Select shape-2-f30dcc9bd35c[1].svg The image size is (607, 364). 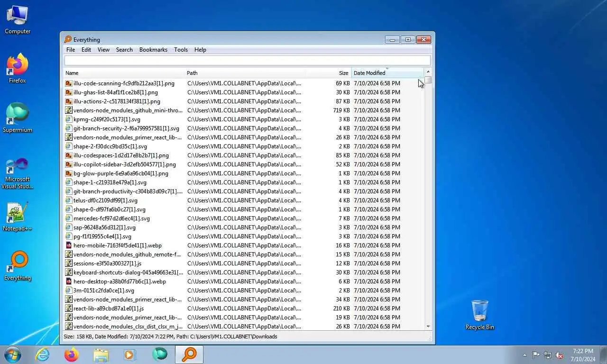coord(110,146)
